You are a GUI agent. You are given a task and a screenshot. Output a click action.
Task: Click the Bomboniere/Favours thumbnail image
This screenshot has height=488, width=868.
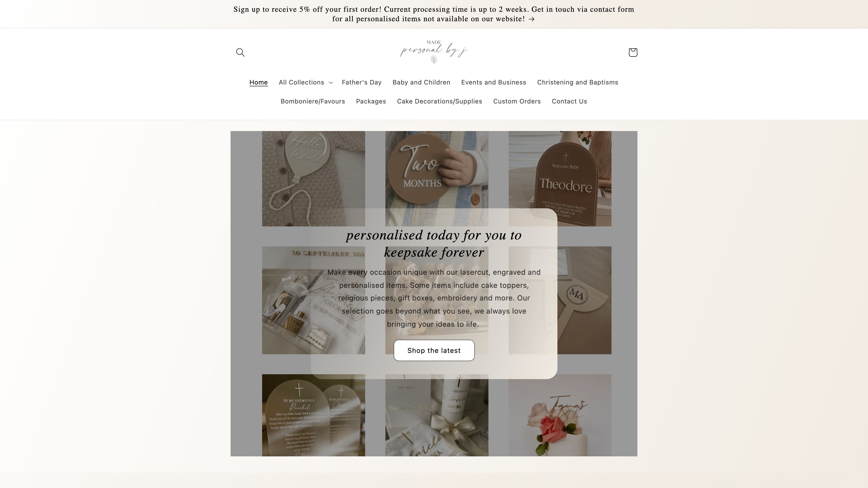tap(312, 101)
